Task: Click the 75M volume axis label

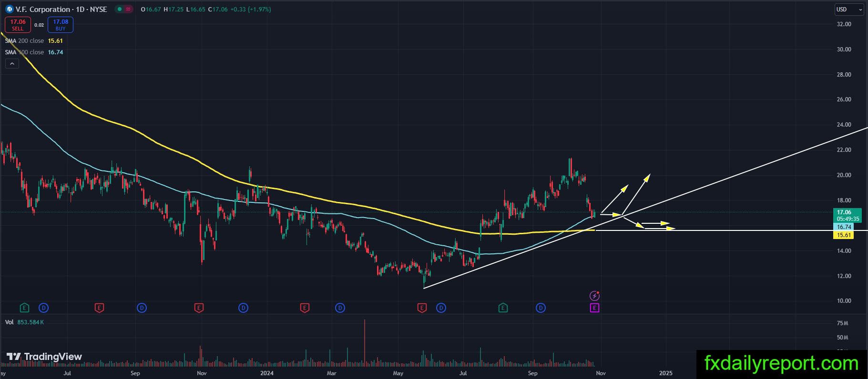Action: [x=842, y=323]
